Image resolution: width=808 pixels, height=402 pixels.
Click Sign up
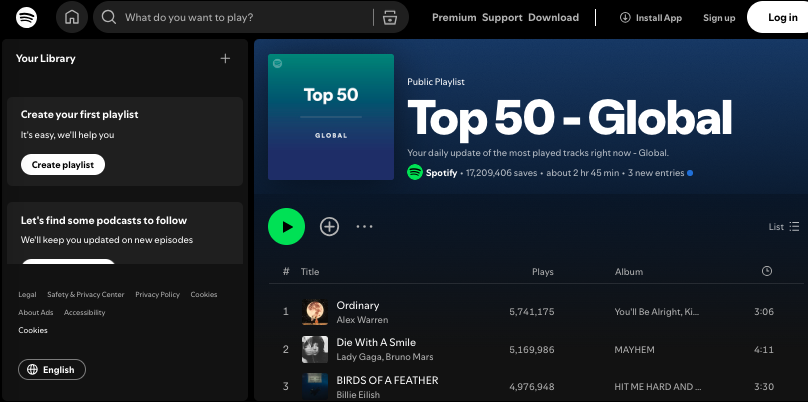[719, 18]
